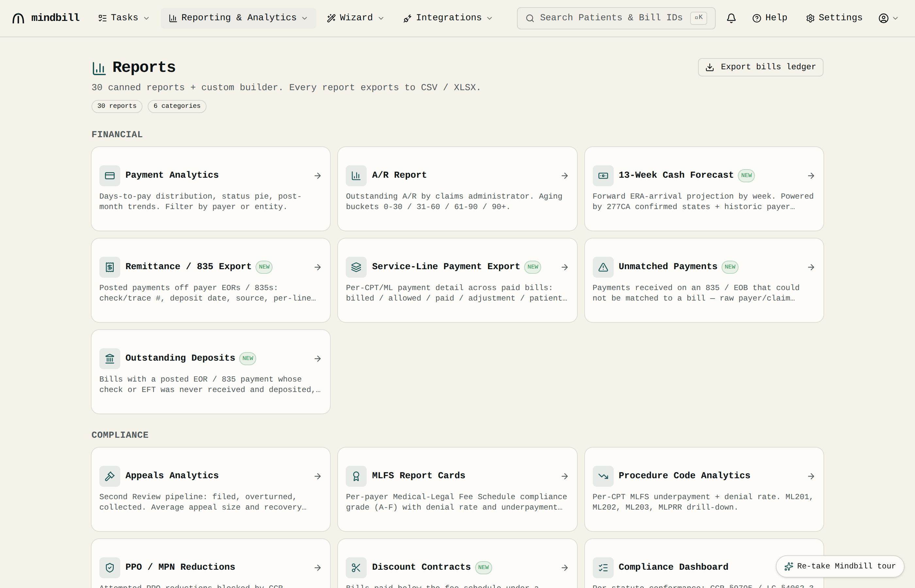Image resolution: width=915 pixels, height=588 pixels.
Task: Open the Payment Analytics report title
Action: [x=172, y=175]
